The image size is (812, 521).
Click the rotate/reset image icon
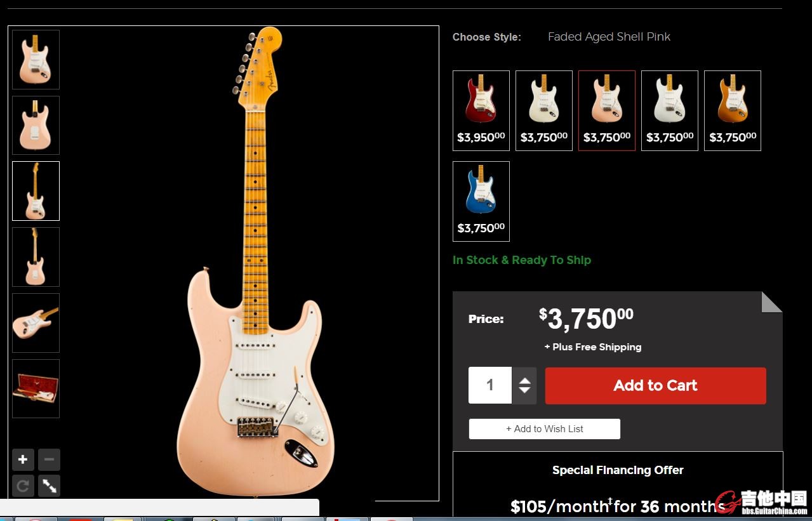click(23, 486)
